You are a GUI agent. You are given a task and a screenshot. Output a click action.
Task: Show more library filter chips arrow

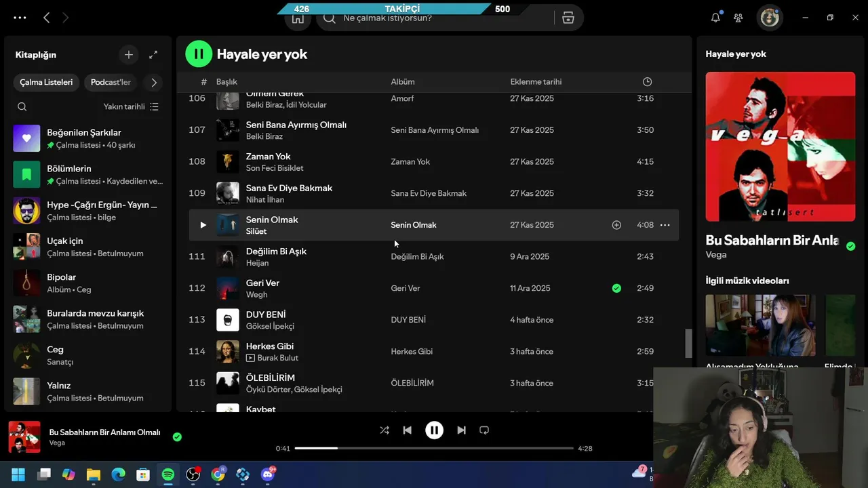(x=154, y=82)
